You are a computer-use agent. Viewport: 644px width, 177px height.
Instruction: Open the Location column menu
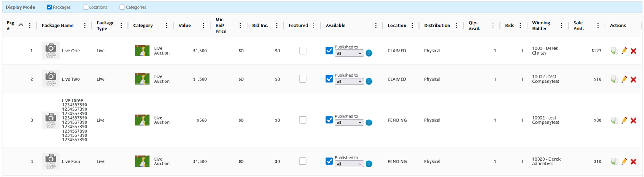tap(412, 26)
